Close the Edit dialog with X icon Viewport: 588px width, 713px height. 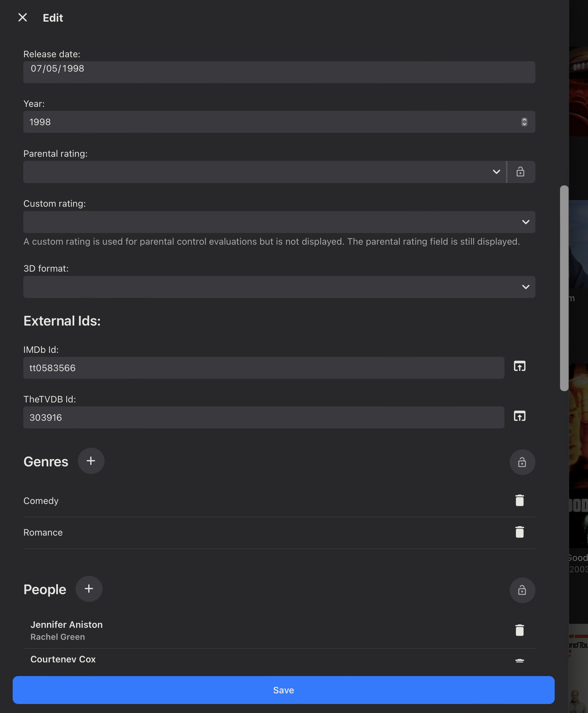point(22,18)
